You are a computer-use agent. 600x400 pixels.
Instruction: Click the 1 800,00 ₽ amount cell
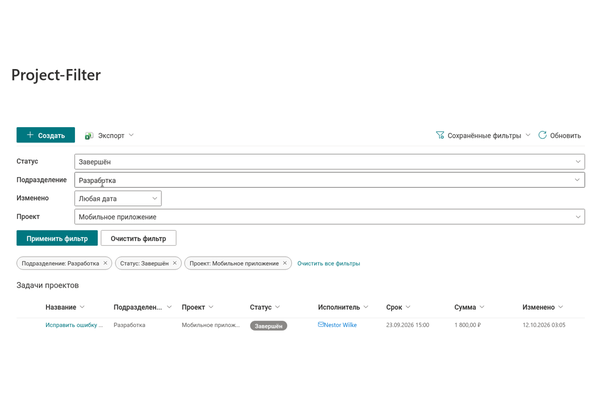point(468,325)
